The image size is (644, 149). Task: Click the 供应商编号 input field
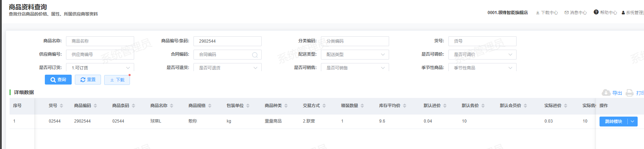coord(100,55)
